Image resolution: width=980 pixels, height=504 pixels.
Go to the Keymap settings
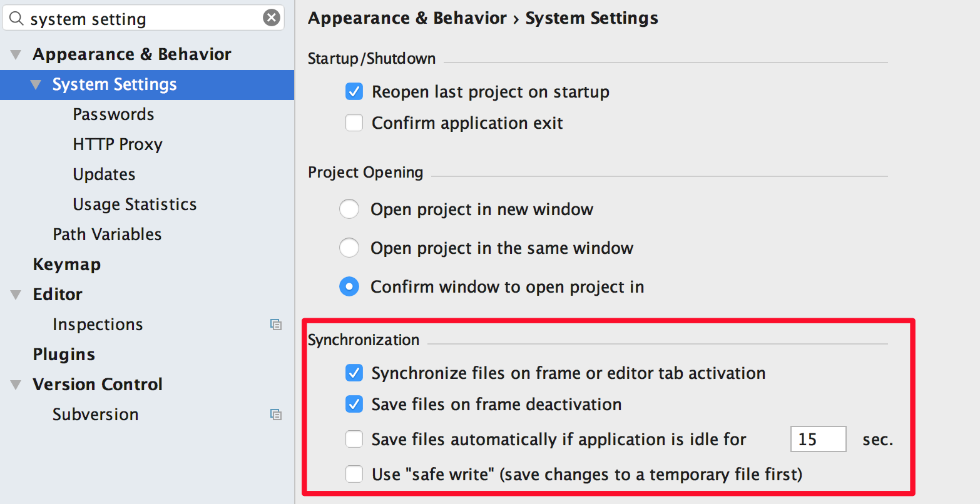coord(66,265)
